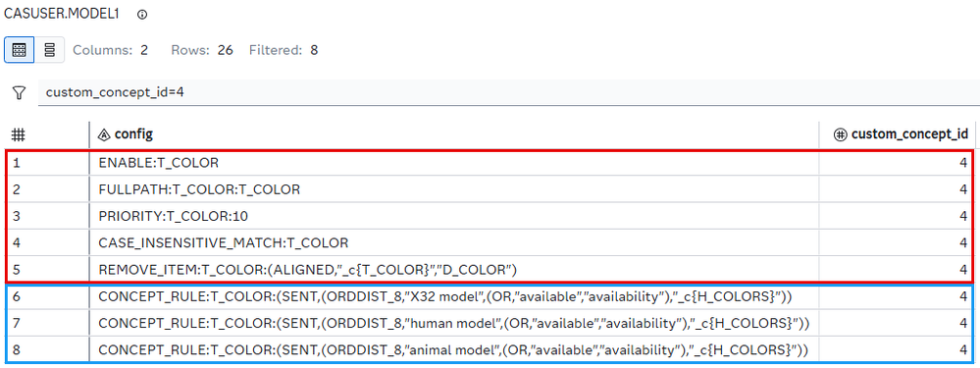Image resolution: width=980 pixels, height=368 pixels.
Task: Select the CONCEPT_RULE with "human model"
Action: (454, 324)
